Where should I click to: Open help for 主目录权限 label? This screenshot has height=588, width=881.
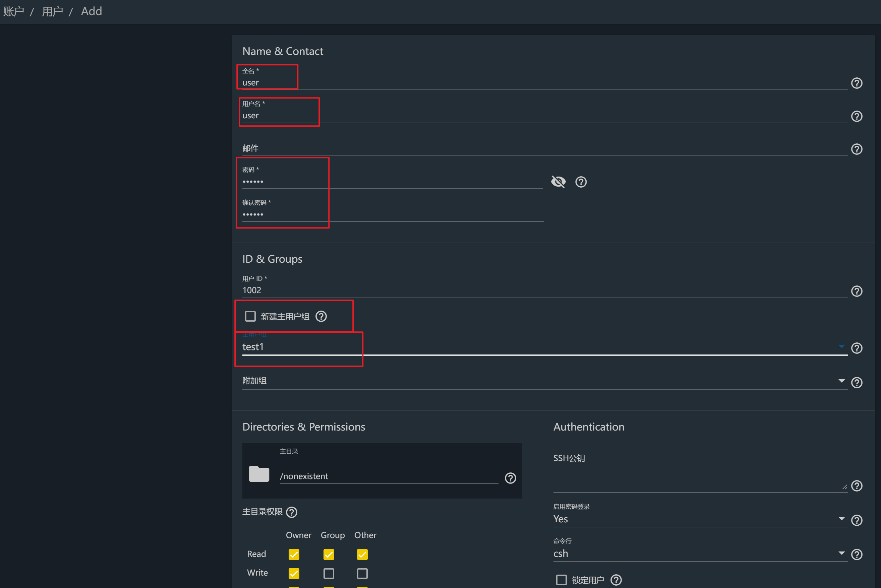point(292,512)
